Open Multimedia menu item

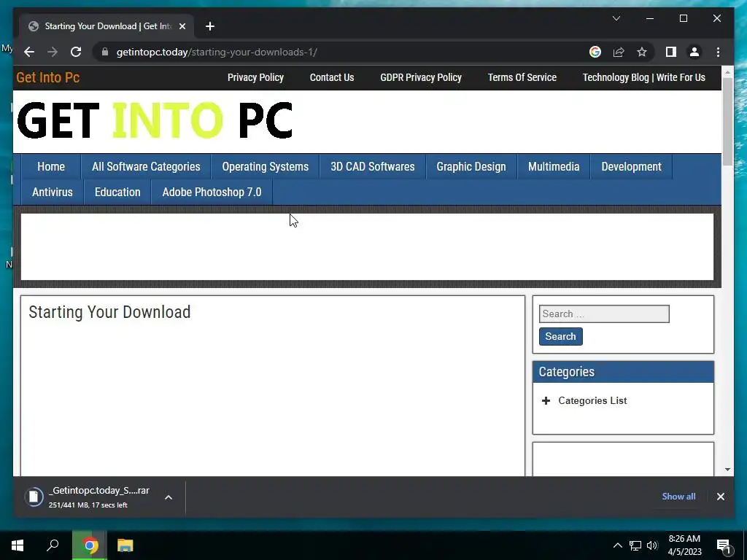tap(554, 167)
